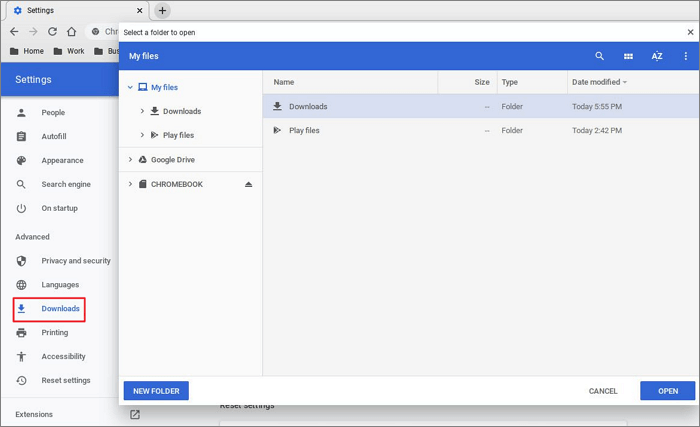Toggle the Advanced settings section

click(x=32, y=237)
